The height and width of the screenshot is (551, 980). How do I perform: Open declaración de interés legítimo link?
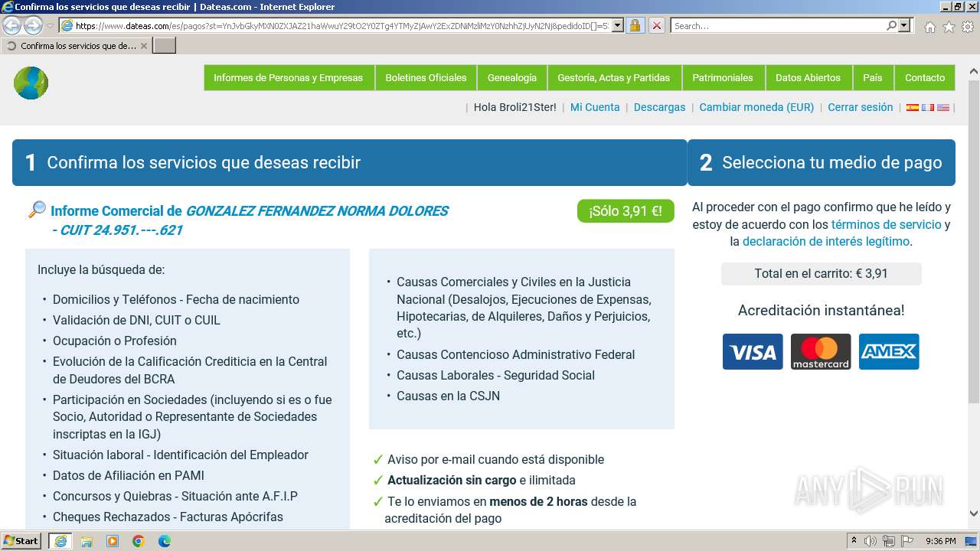[826, 242]
